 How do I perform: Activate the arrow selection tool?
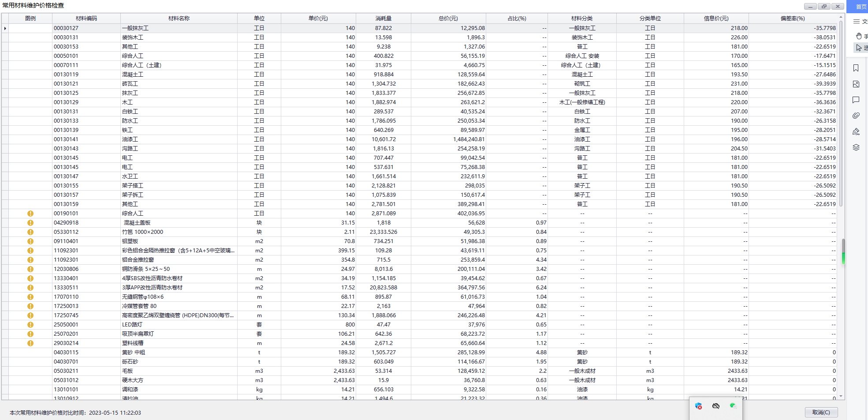(859, 48)
